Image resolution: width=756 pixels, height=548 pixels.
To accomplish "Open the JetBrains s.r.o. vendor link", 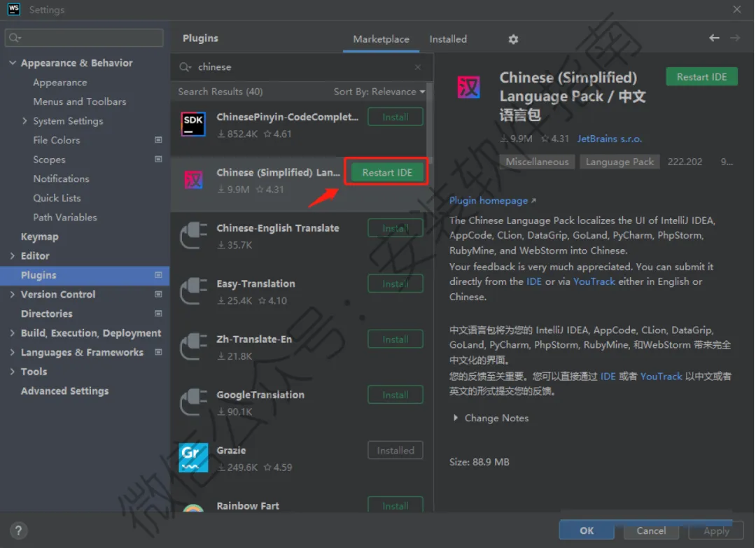I will click(x=610, y=139).
